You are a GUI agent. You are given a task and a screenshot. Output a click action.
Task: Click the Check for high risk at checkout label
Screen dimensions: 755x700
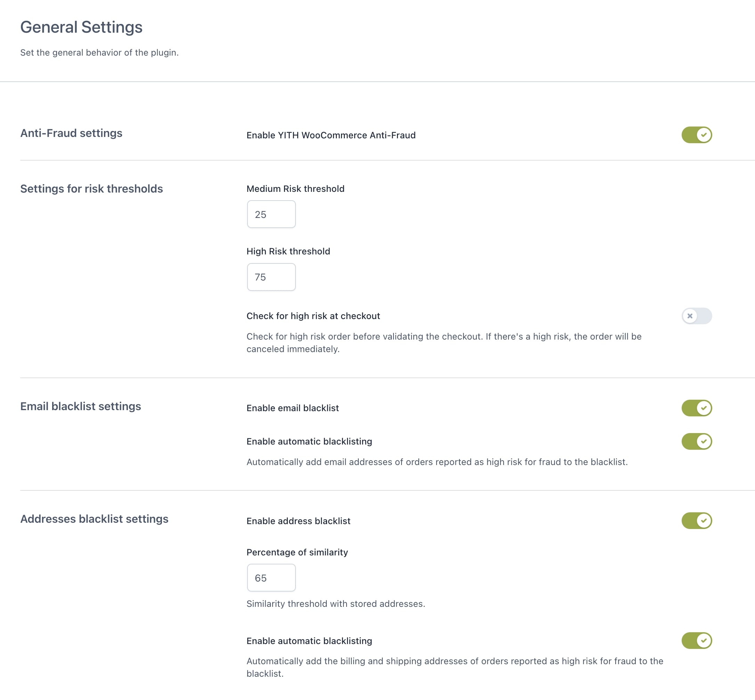(313, 316)
